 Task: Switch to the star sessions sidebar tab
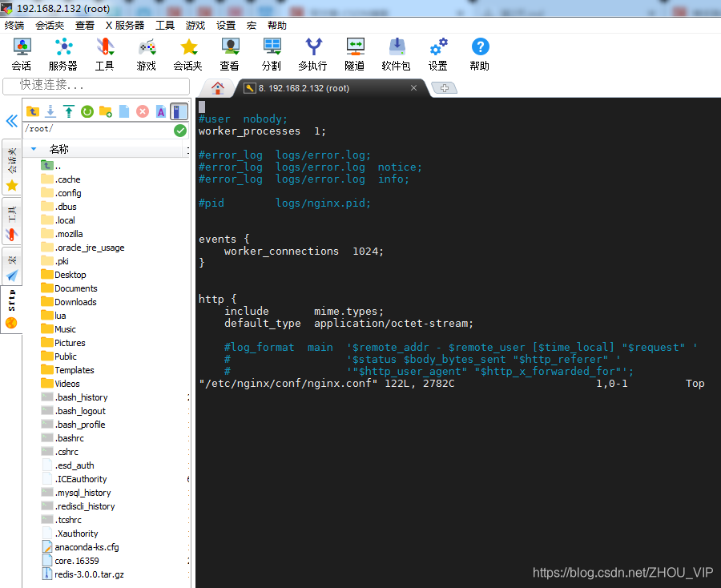pyautogui.click(x=11, y=167)
